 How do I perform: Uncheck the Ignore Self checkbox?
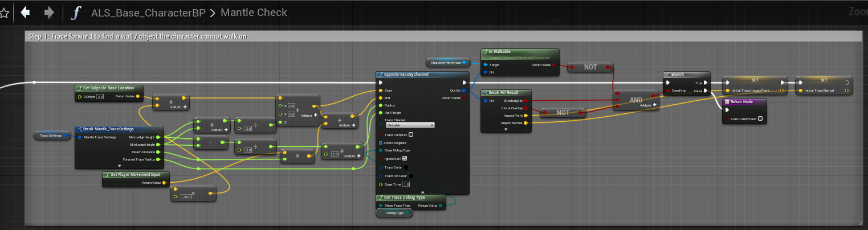(x=405, y=158)
